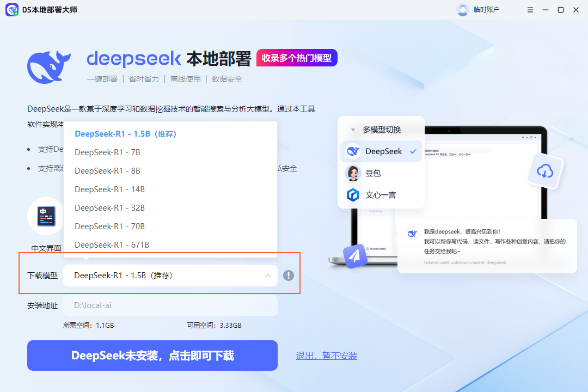This screenshot has height=392, width=588.
Task: Click the checkmark to confirm DeepSeek selection
Action: 412,151
